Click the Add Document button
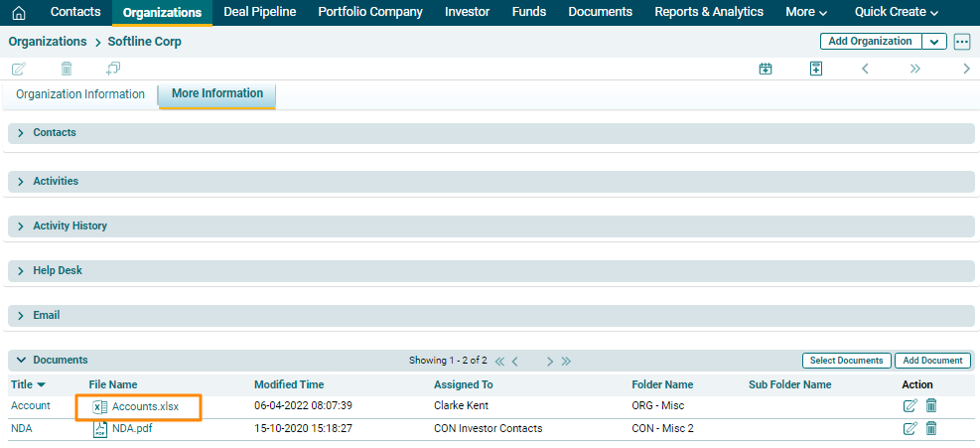The height and width of the screenshot is (448, 980). pyautogui.click(x=932, y=361)
